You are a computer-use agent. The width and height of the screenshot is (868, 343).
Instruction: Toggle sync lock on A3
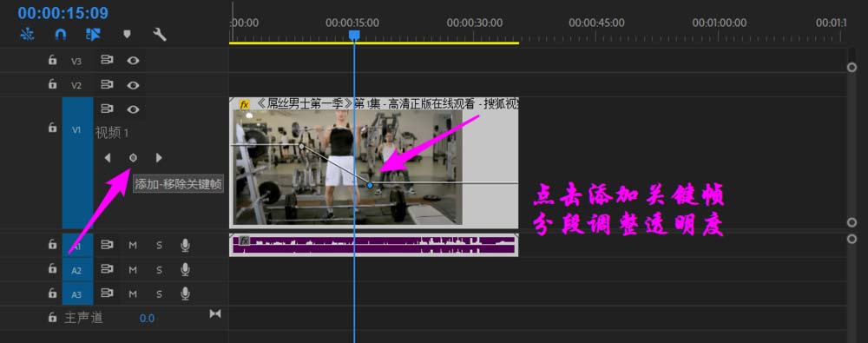pyautogui.click(x=107, y=294)
